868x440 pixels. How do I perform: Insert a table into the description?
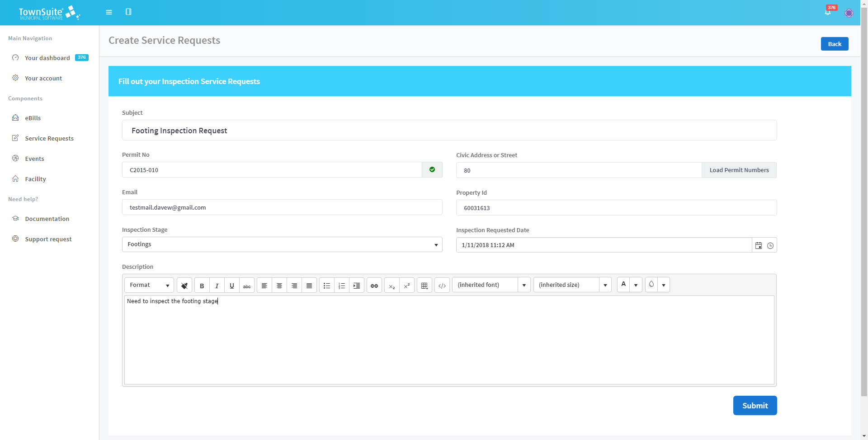pos(424,285)
